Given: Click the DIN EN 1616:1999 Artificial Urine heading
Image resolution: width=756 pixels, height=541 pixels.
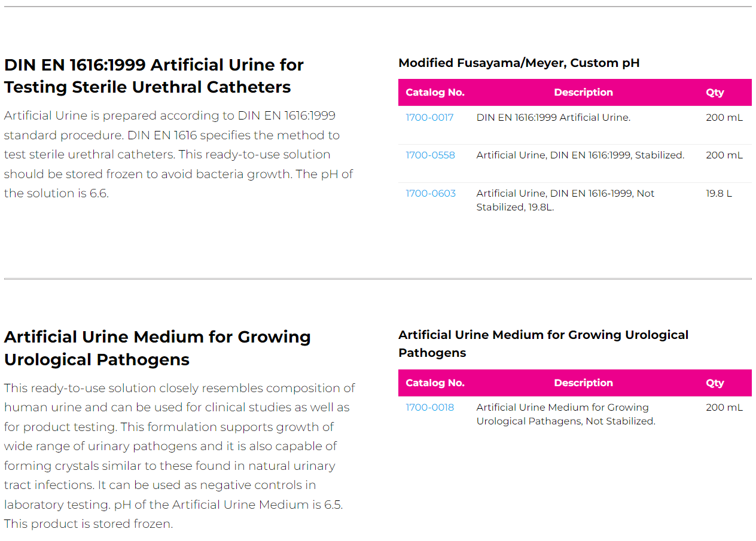Looking at the screenshot, I should click(154, 76).
